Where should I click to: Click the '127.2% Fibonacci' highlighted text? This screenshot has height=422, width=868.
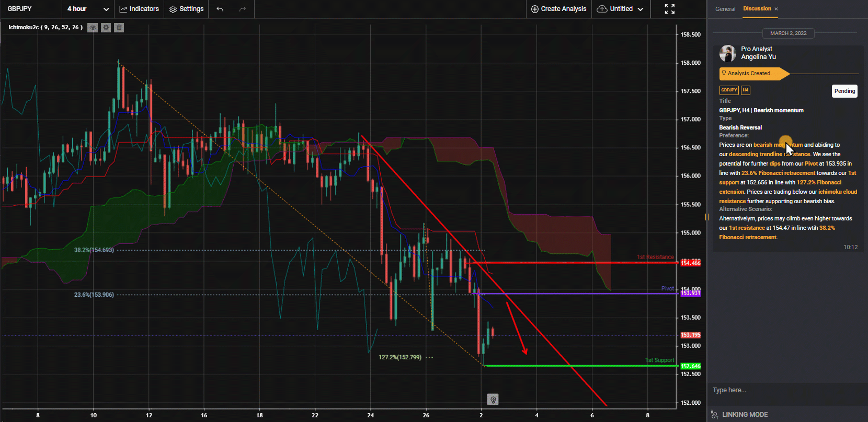[819, 183]
